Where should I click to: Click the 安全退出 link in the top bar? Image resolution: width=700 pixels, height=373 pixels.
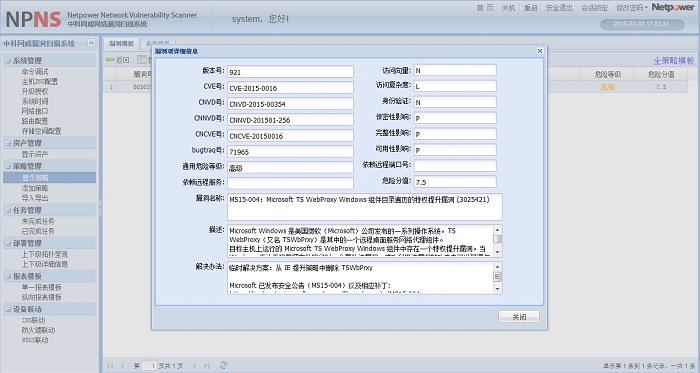tap(559, 8)
